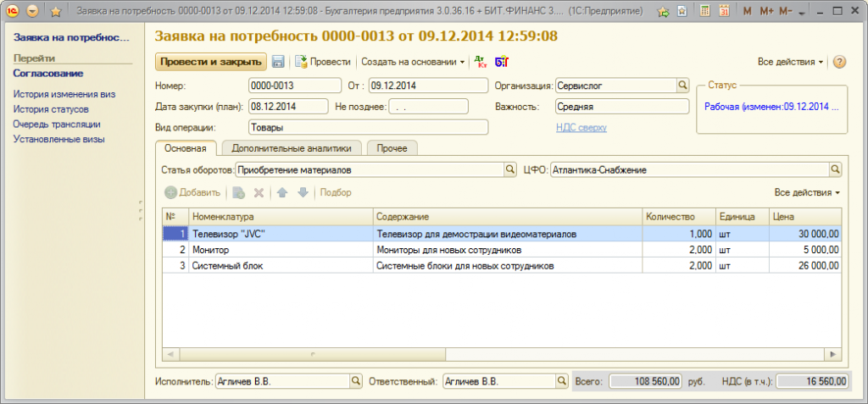Image resolution: width=868 pixels, height=404 pixels.
Task: Click lookup icon in Исполнитель field
Action: pos(356,382)
